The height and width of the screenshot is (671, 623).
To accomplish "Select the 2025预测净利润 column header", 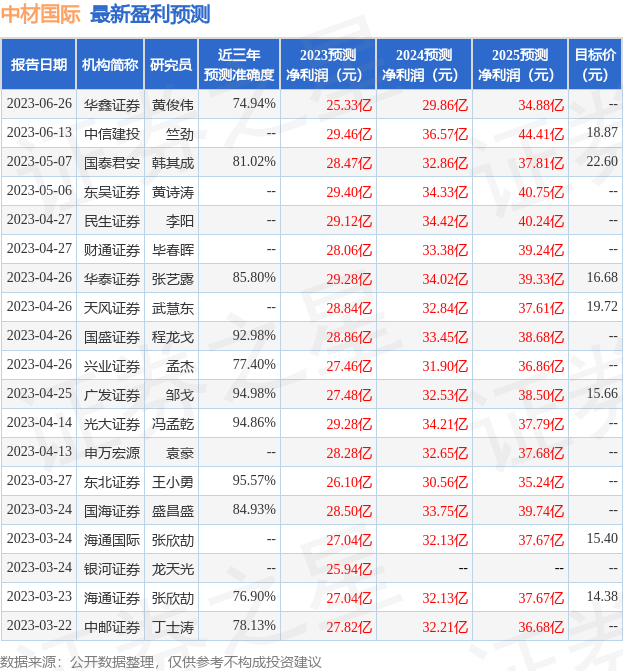I will click(519, 65).
